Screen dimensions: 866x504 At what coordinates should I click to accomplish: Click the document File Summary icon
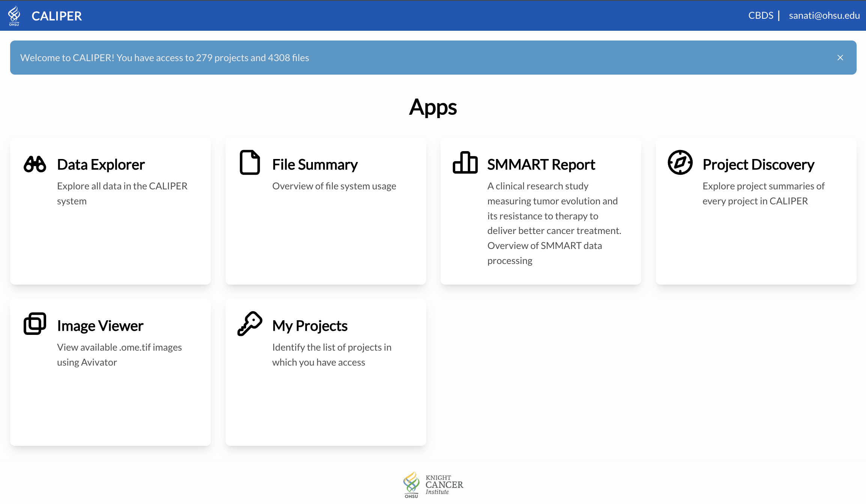click(250, 162)
